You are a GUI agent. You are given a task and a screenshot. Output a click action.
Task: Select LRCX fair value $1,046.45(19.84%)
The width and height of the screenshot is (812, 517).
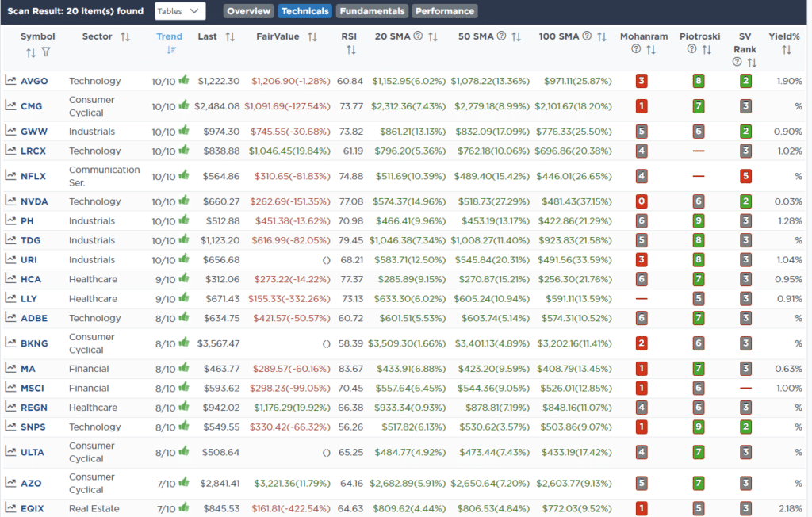click(x=289, y=151)
